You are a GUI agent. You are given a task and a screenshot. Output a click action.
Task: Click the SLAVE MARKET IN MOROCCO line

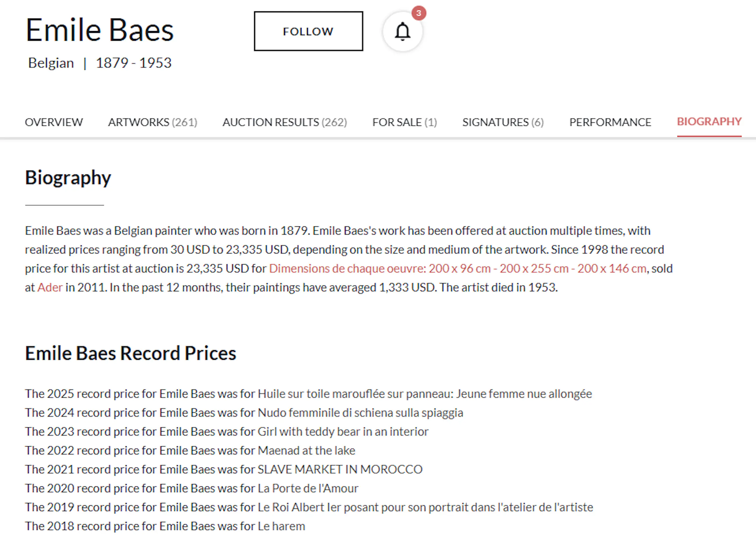[224, 469]
